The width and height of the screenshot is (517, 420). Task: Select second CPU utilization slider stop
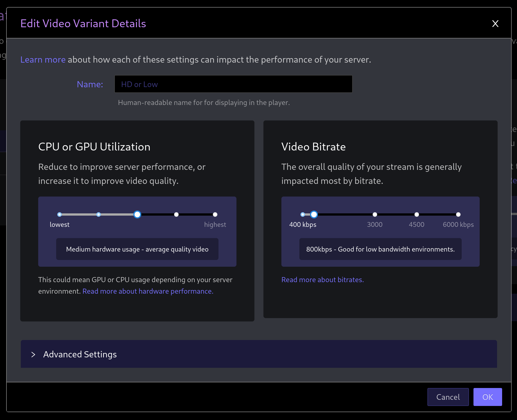(99, 214)
